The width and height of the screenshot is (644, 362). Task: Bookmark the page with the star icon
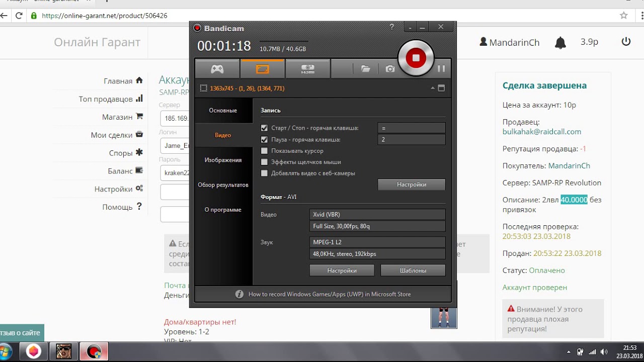(623, 16)
